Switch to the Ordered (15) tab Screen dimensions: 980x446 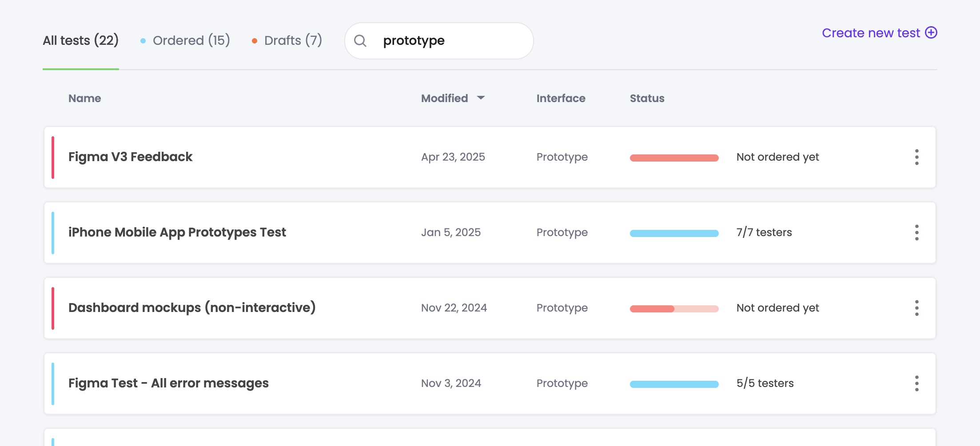(x=185, y=40)
